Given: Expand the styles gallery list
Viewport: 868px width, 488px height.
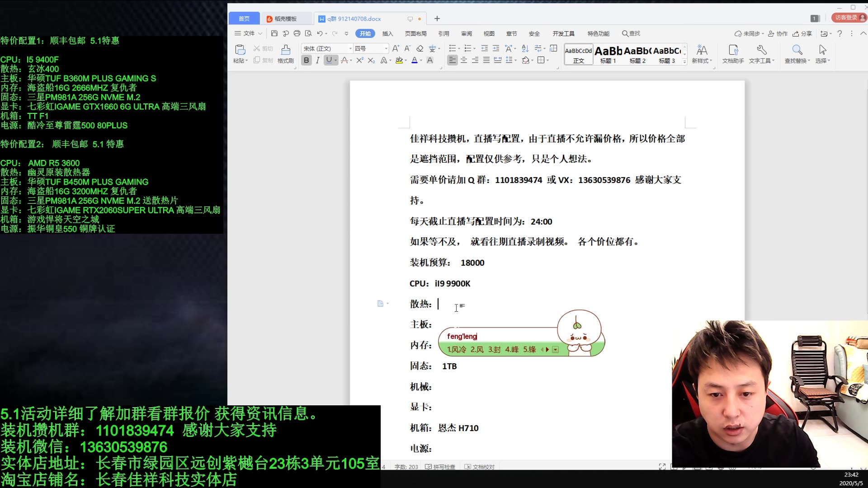Looking at the screenshot, I should pyautogui.click(x=684, y=61).
